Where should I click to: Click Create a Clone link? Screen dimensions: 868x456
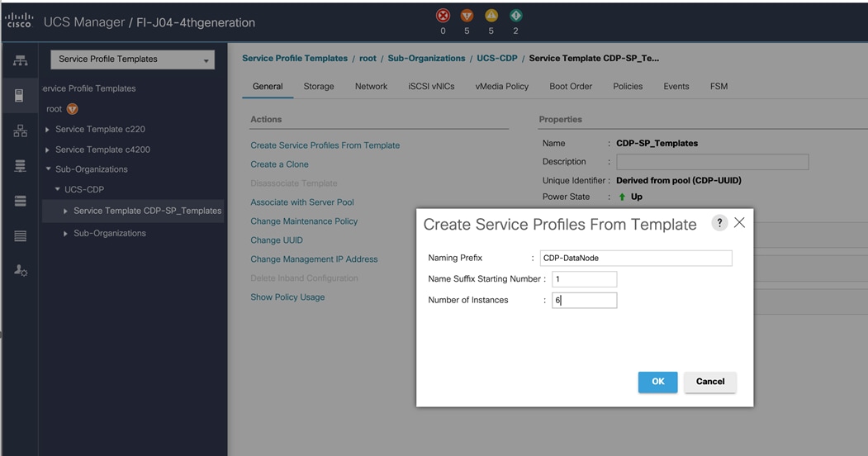279,164
